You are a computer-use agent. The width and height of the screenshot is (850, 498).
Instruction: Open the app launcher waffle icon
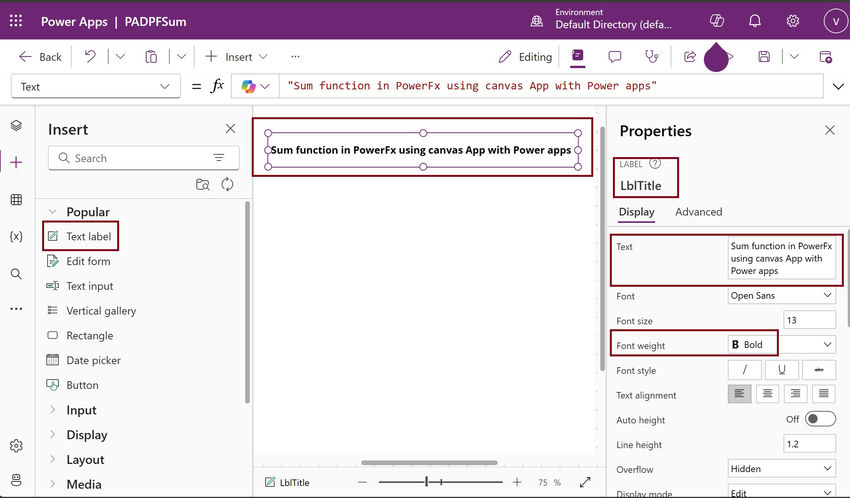pos(16,21)
